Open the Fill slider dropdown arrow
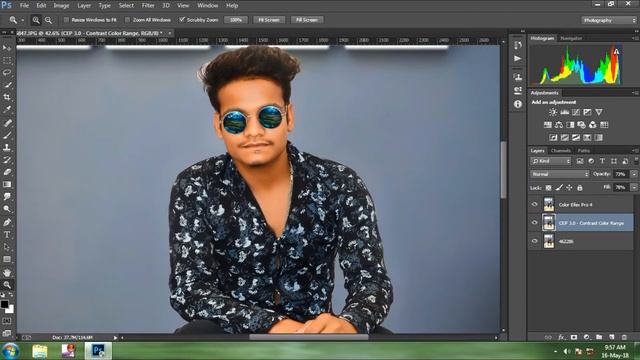 coord(634,187)
